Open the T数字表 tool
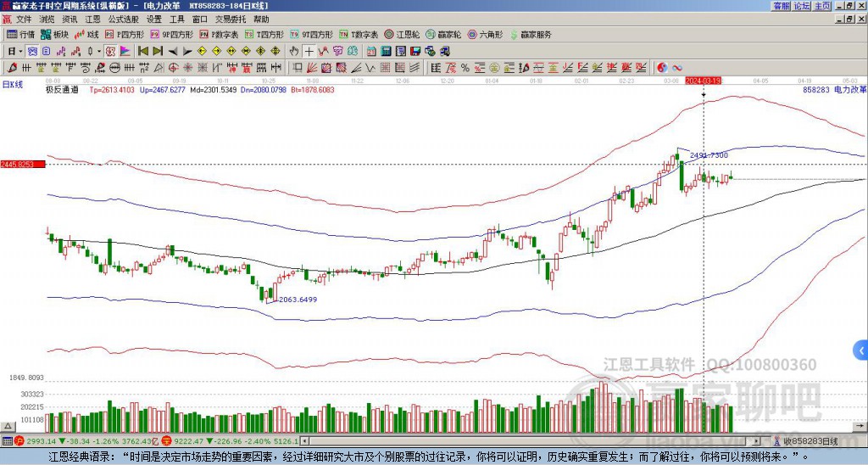This screenshot has width=868, height=465. (x=359, y=34)
